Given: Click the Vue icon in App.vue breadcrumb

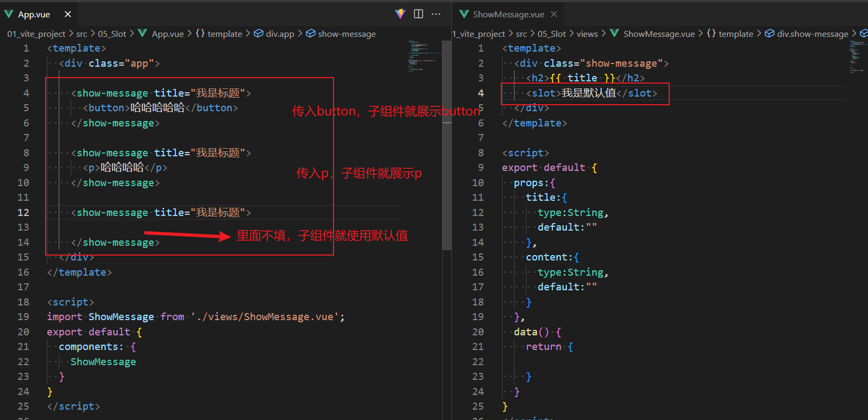Looking at the screenshot, I should [x=142, y=33].
